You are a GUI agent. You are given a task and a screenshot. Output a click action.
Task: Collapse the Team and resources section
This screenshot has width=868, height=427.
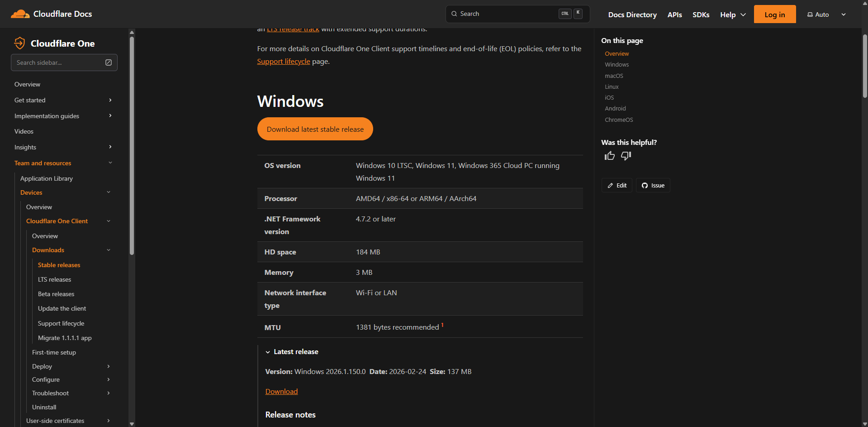coord(110,163)
